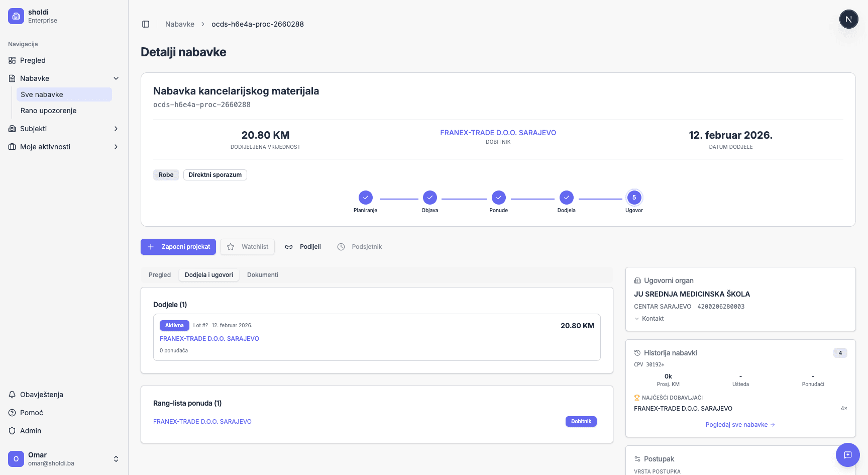
Task: Expand Kontakt in the Ugovorni organ card
Action: click(x=649, y=318)
